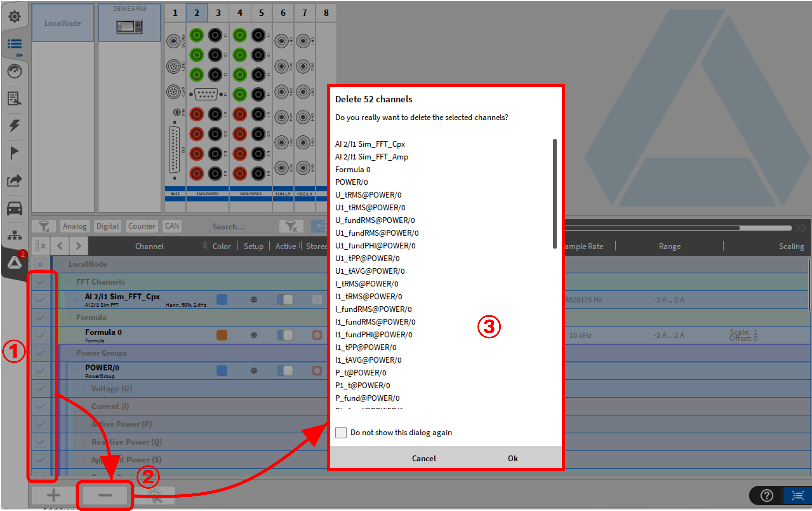Click the lightning bolt power module icon
This screenshot has width=812, height=511.
15,126
